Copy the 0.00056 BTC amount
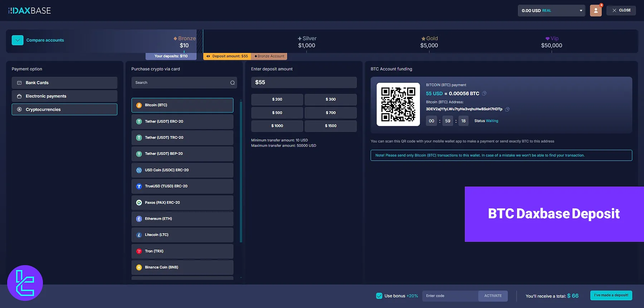The image size is (644, 308). coord(484,93)
